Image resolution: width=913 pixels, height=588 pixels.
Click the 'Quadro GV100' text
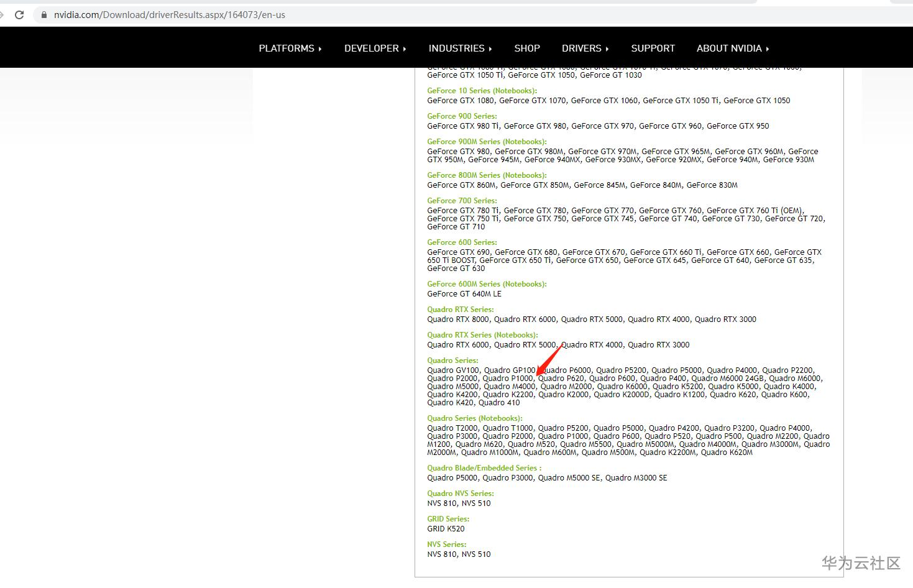point(453,370)
